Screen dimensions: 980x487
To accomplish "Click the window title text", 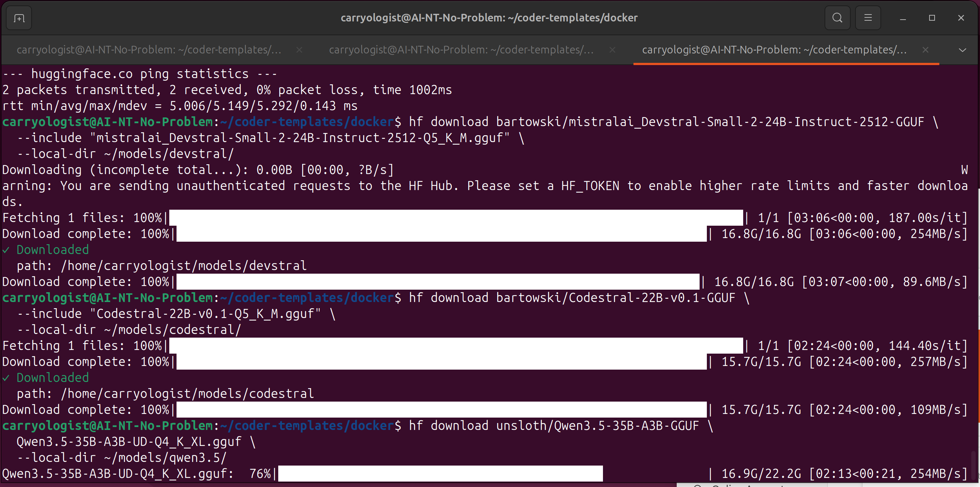I will tap(489, 18).
